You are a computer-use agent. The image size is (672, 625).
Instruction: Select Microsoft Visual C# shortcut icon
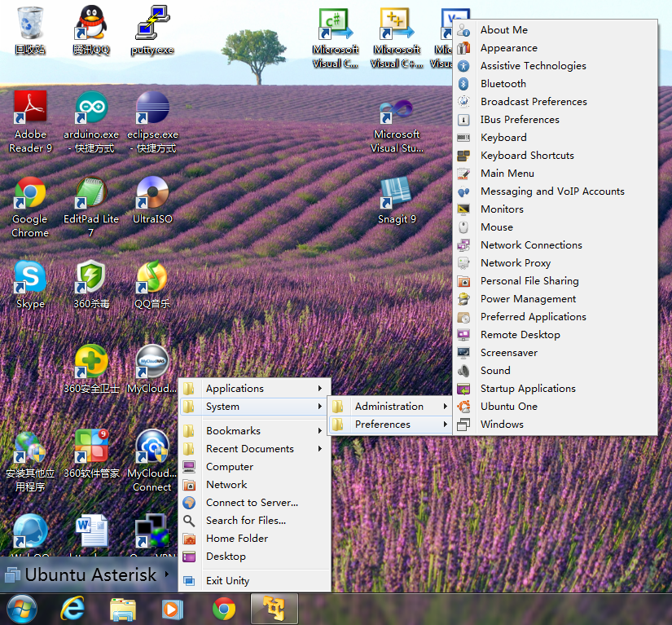click(x=336, y=24)
